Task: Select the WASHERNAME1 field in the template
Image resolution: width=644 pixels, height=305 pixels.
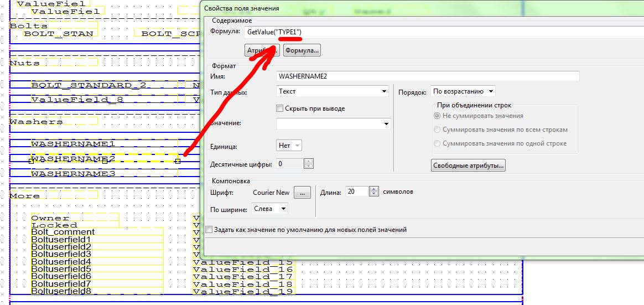Action: 73,144
